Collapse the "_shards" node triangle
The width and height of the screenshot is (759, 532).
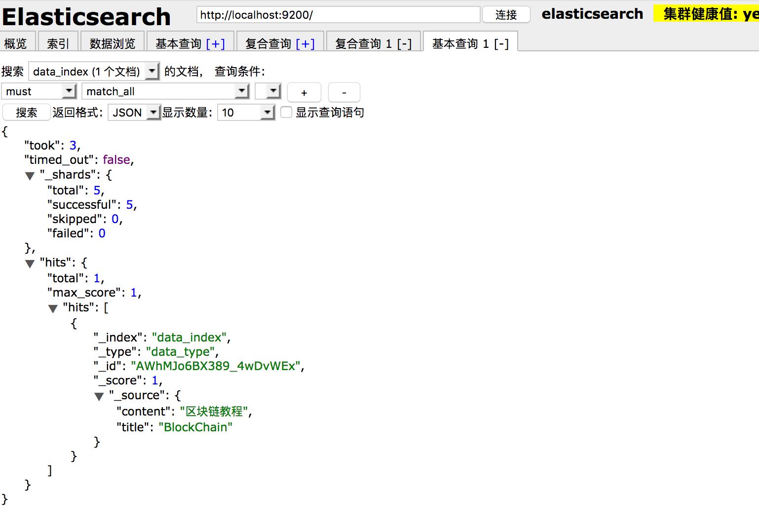tap(30, 176)
